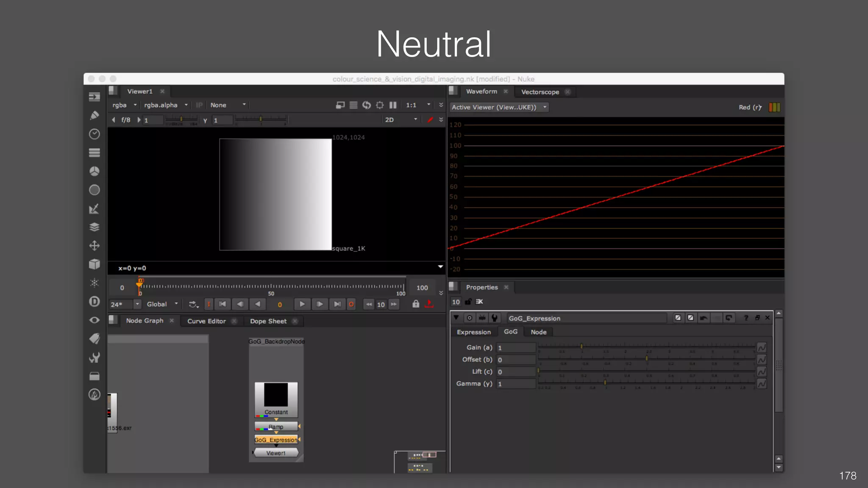Viewport: 868px width, 488px height.
Task: Click the Gamma slider handle
Action: point(605,383)
